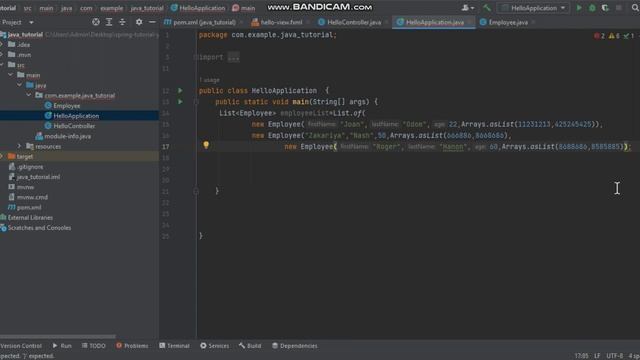This screenshot has height=360, width=640.
Task: Expand the target folder
Action: pyautogui.click(x=2, y=156)
